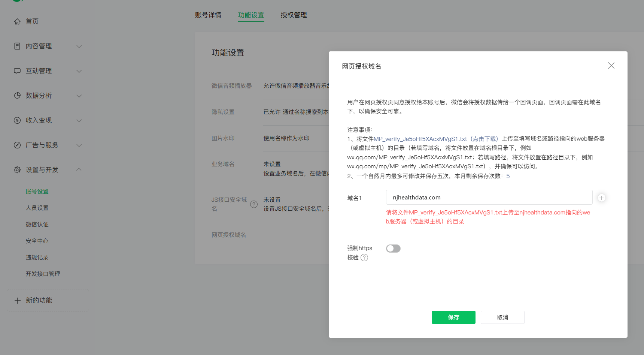The height and width of the screenshot is (355, 644).
Task: Open 安全中心 in the sidebar
Action: [37, 241]
